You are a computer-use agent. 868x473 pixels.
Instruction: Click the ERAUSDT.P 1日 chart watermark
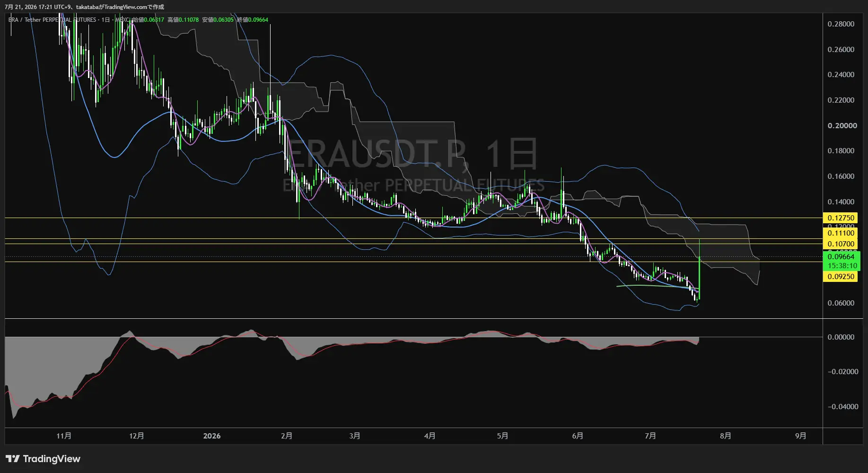[x=412, y=154]
